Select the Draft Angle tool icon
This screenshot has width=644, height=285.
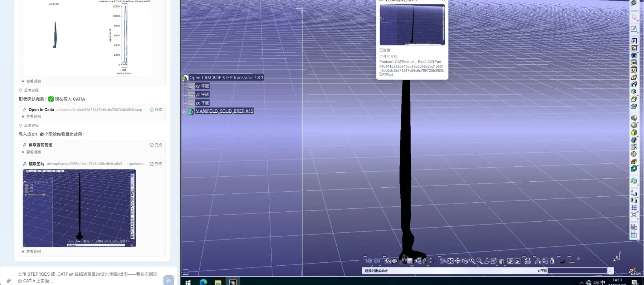tap(634, 132)
